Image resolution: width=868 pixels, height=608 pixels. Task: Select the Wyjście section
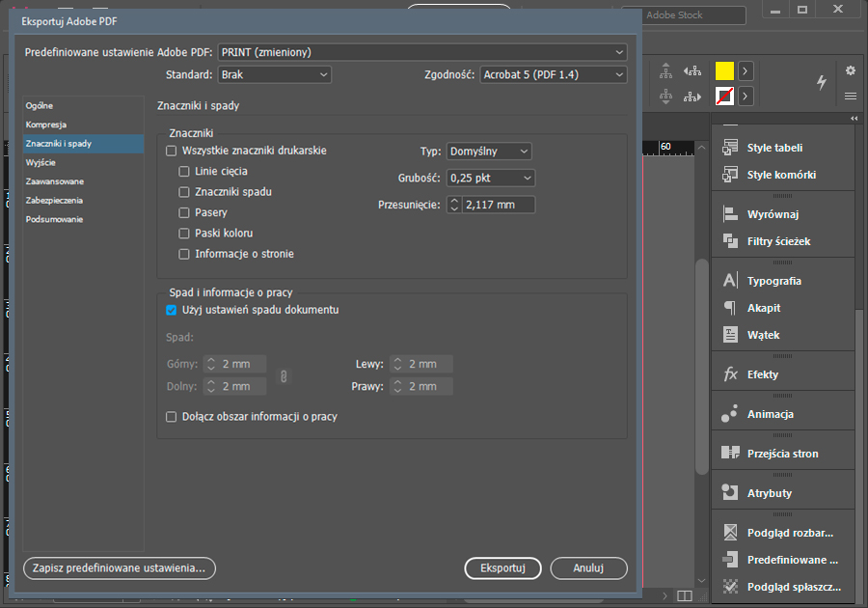click(83, 162)
